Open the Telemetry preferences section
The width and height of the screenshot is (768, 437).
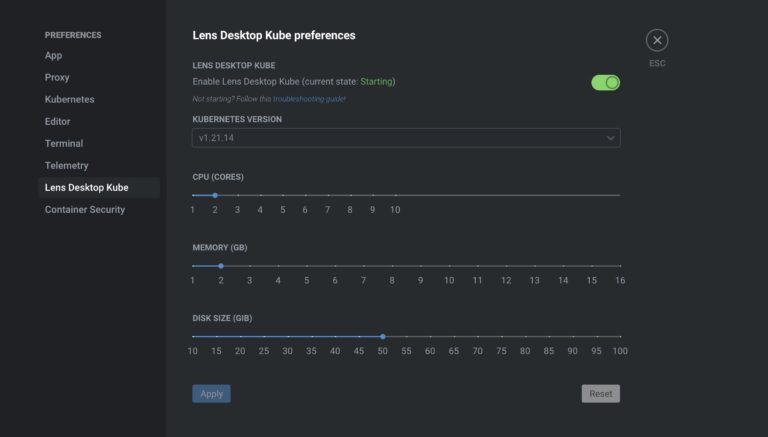click(67, 166)
